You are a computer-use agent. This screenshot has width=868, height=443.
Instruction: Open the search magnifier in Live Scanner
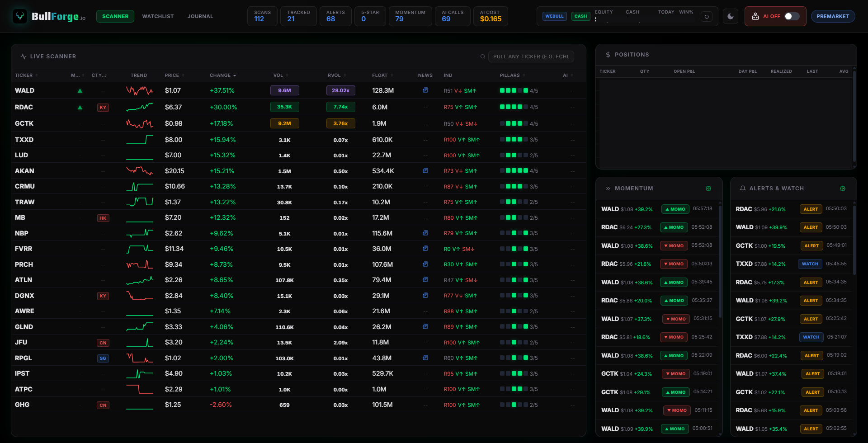pos(482,57)
